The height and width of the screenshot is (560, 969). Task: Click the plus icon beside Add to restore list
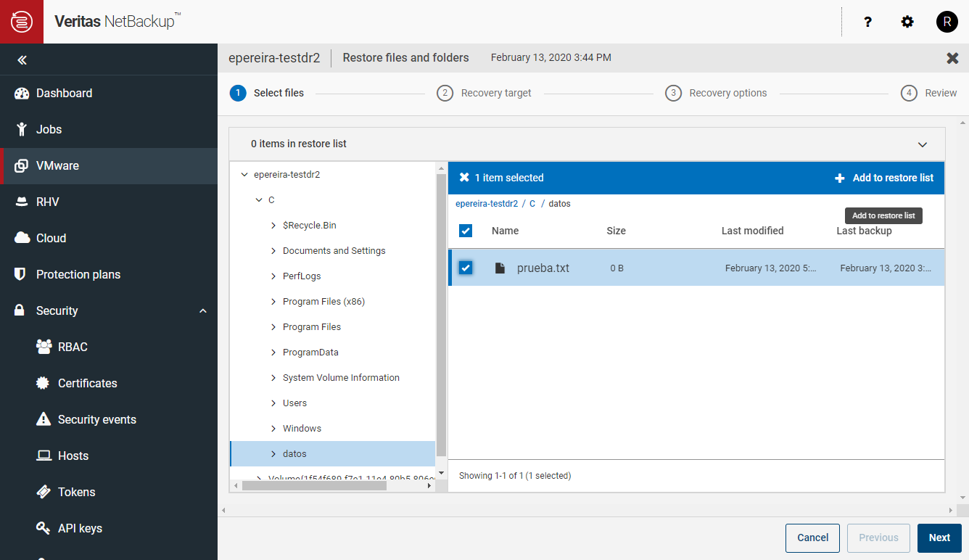pyautogui.click(x=840, y=178)
